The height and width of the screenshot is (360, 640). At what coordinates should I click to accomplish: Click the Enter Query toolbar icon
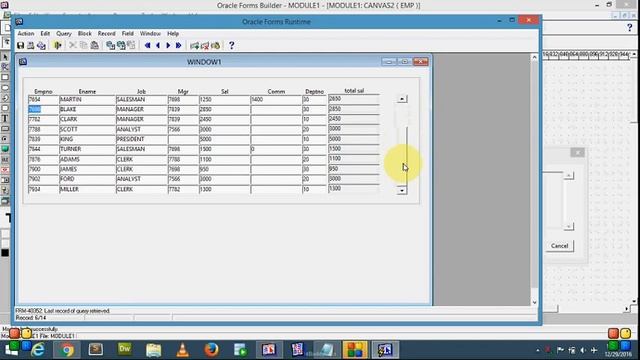(x=111, y=45)
